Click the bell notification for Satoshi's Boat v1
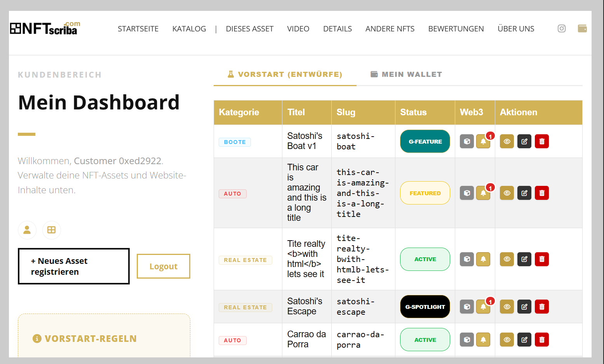 tap(483, 141)
